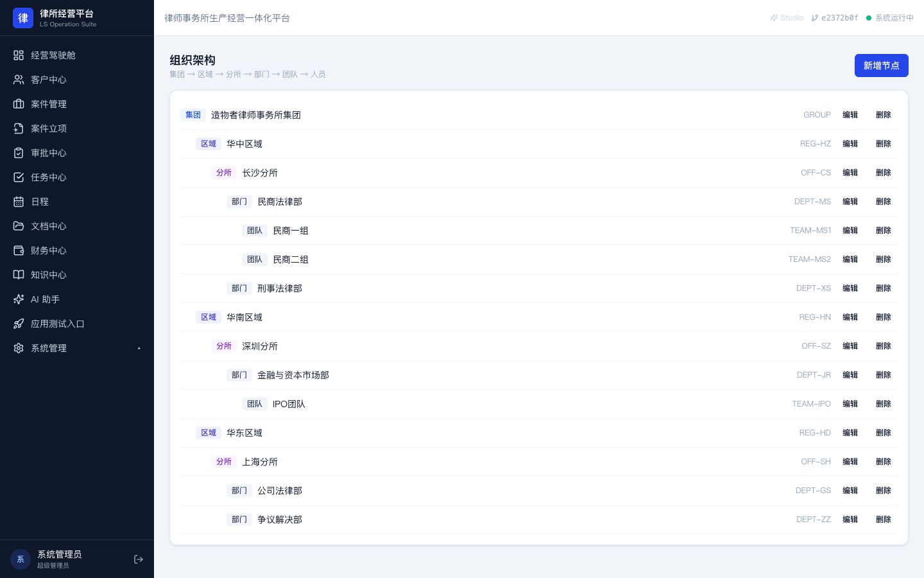Click the e2372b0f commit hash

point(839,18)
